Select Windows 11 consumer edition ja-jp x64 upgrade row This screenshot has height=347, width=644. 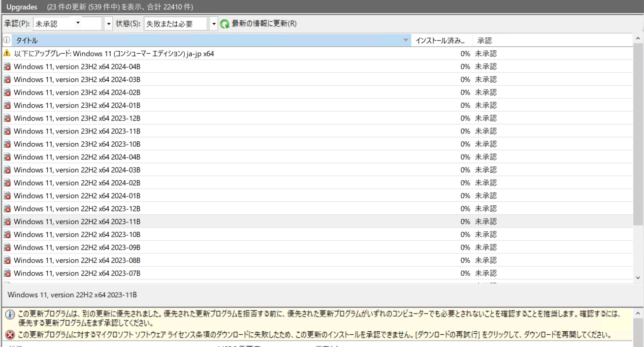click(318, 53)
